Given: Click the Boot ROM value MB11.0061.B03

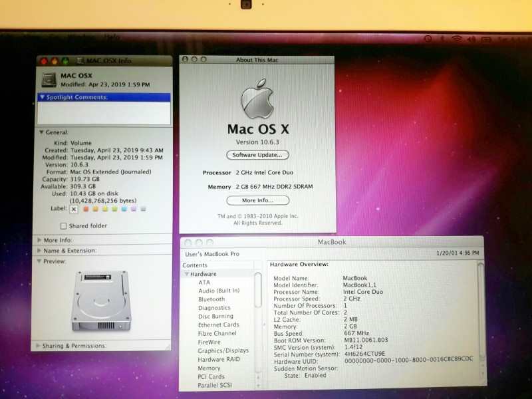Looking at the screenshot, I should pyautogui.click(x=366, y=340).
